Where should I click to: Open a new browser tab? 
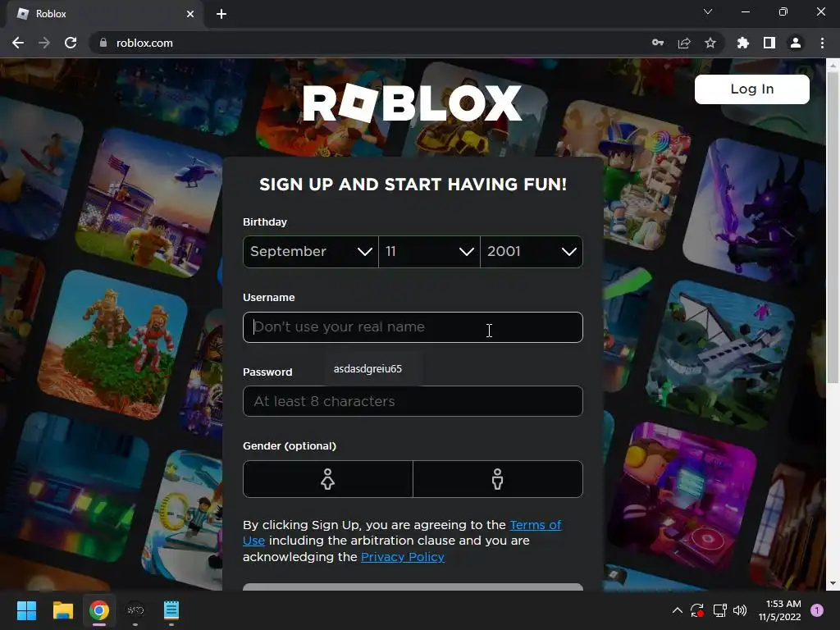(221, 14)
